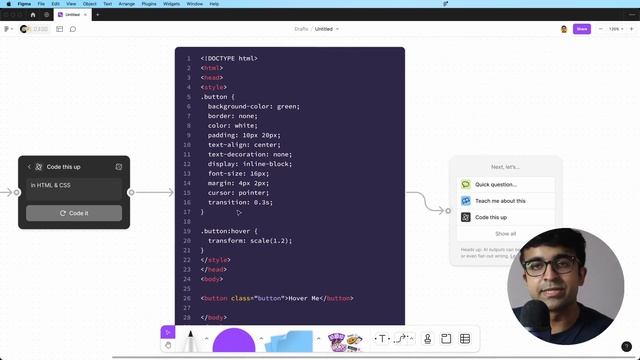This screenshot has width=640, height=360.
Task: Open stickers and washi tape tool
Action: click(345, 342)
